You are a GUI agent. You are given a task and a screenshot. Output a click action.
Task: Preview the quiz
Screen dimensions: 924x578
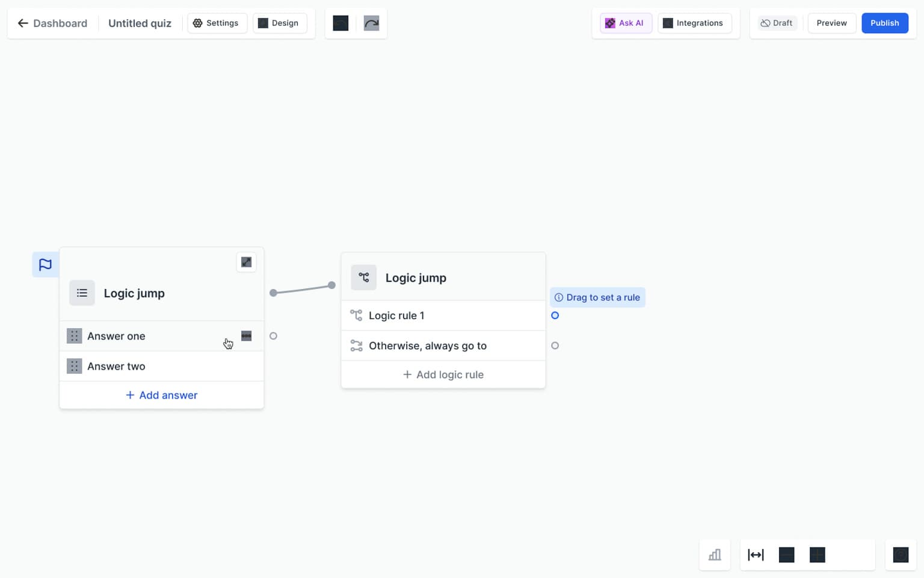pos(831,23)
